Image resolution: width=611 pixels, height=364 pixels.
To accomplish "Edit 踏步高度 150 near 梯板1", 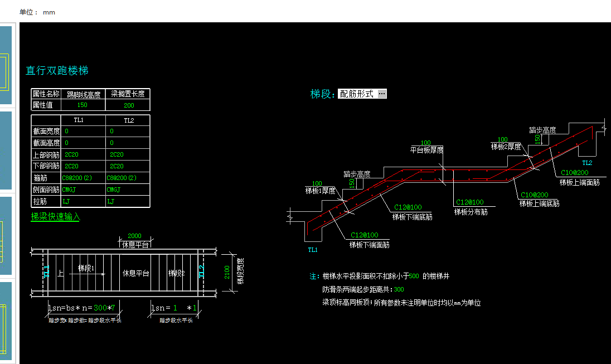I will tap(352, 183).
